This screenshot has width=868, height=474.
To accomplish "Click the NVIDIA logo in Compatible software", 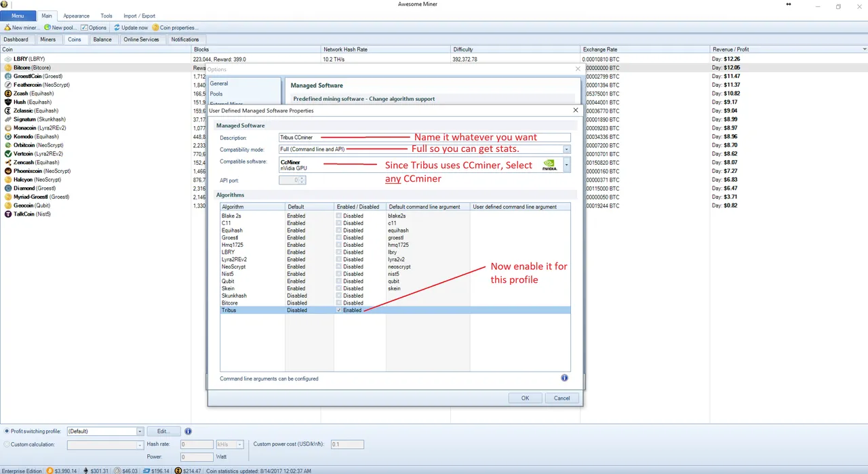I will tap(550, 165).
